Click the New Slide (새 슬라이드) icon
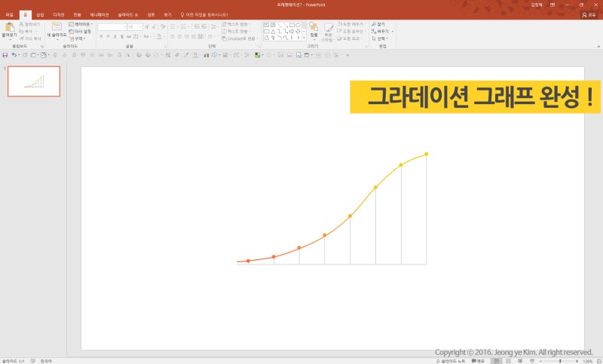 57,27
